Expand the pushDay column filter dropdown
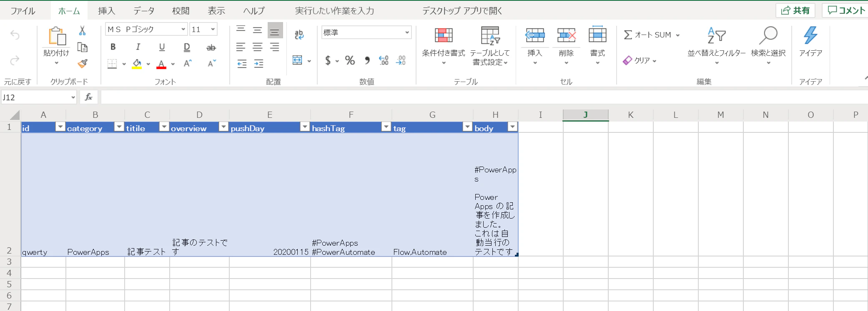This screenshot has width=868, height=311. (305, 127)
